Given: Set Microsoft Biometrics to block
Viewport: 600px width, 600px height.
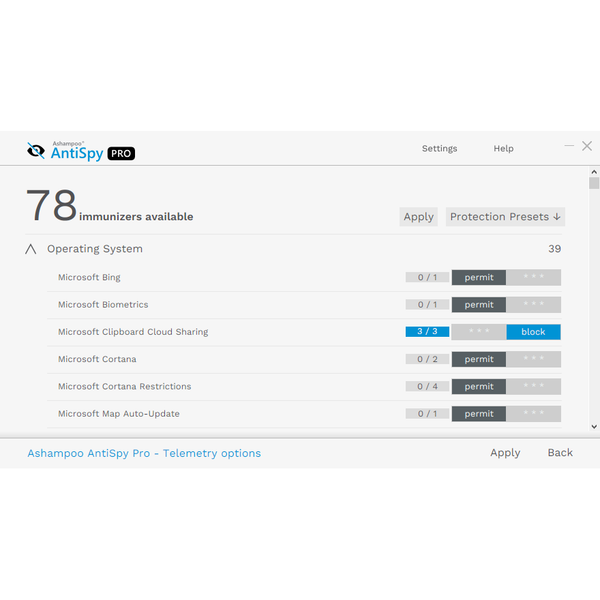Looking at the screenshot, I should (x=533, y=305).
